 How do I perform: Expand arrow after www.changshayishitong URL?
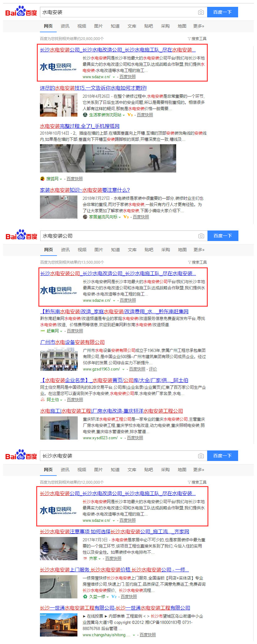click(134, 635)
